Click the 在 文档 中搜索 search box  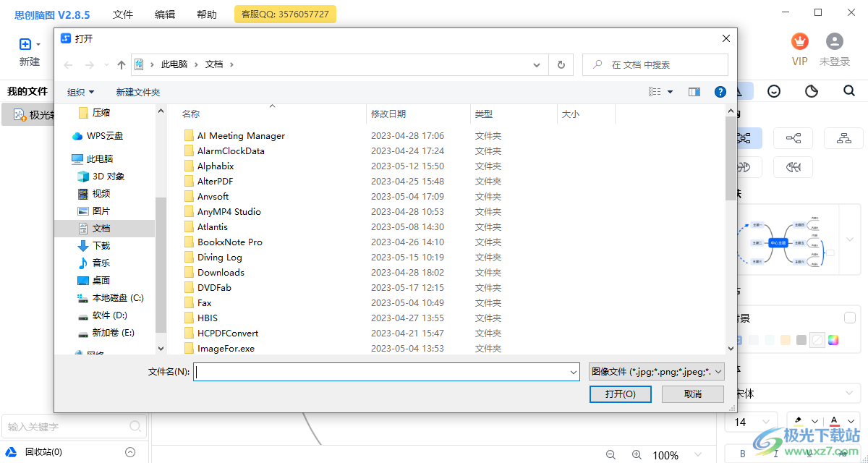coord(655,64)
